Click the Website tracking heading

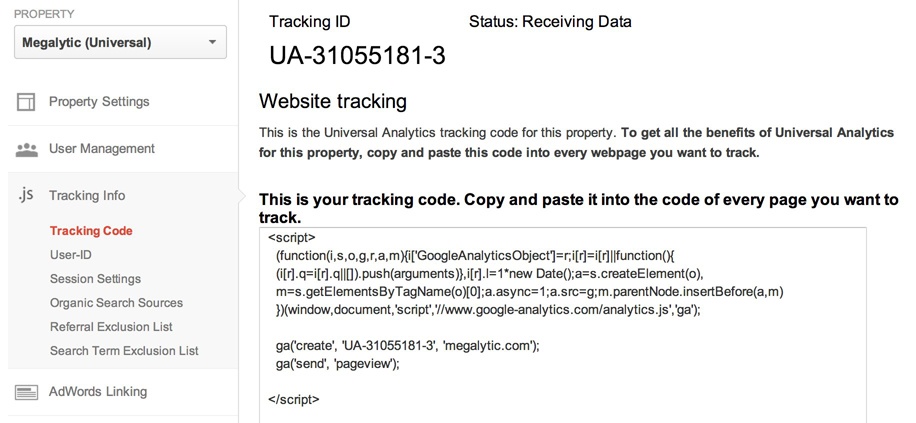click(x=333, y=101)
